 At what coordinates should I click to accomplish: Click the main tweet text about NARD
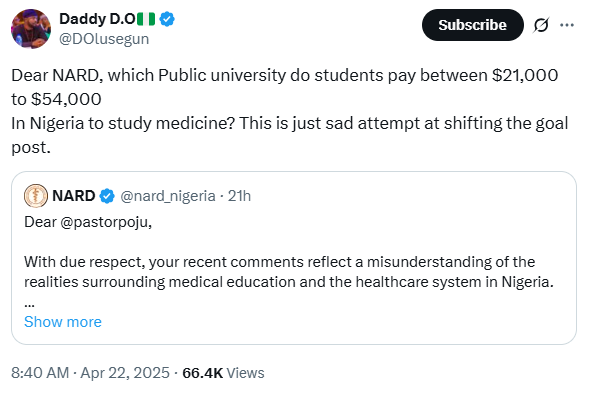click(290, 111)
